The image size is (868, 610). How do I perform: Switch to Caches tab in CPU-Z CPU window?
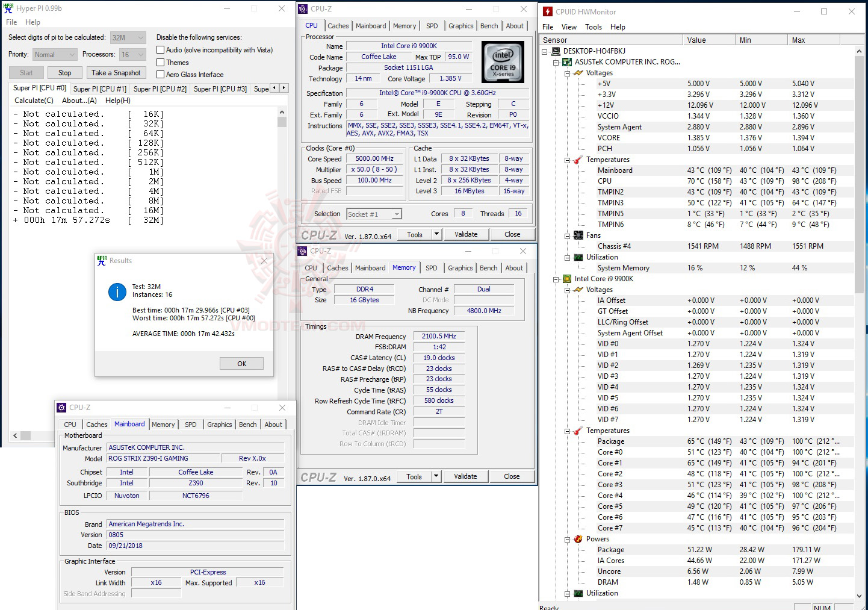(338, 26)
